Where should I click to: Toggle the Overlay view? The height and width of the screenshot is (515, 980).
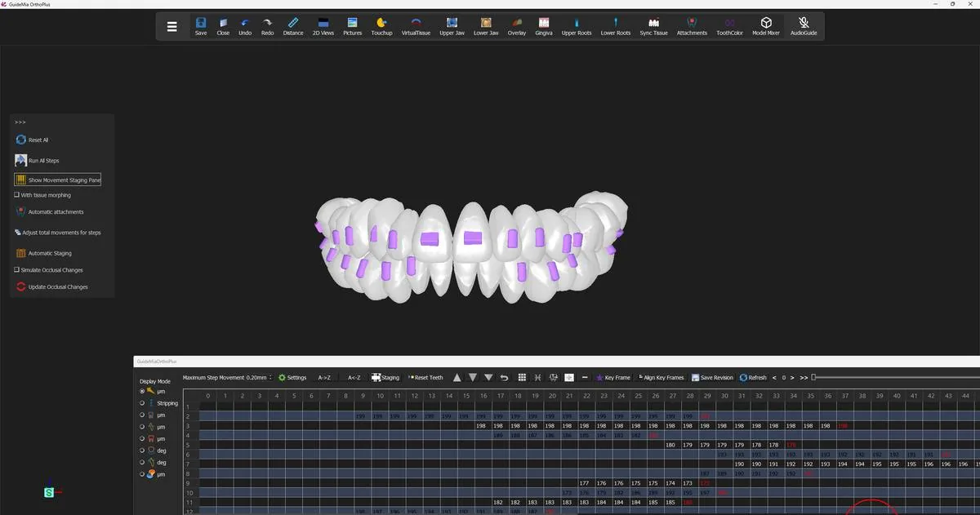[516, 27]
